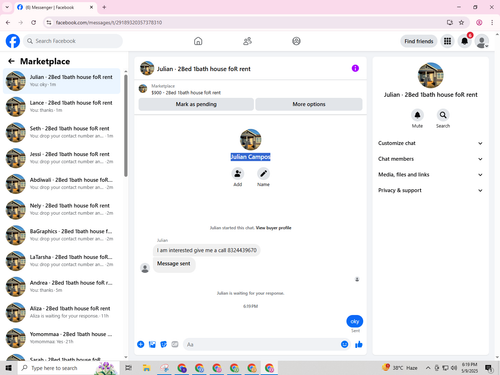
Task: Open the Groups icon in top navigation
Action: [x=296, y=41]
